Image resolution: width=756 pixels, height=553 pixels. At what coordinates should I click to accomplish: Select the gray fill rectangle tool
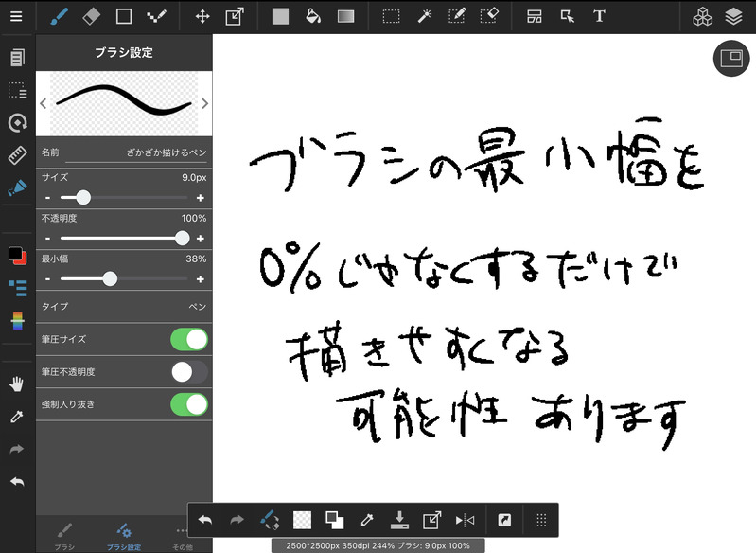(280, 16)
